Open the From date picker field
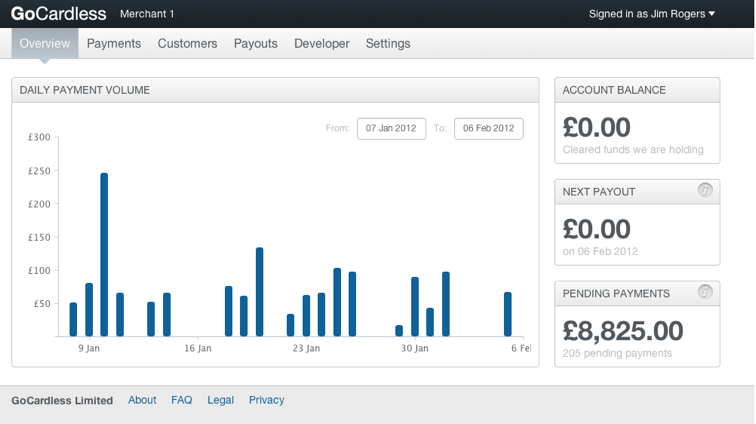This screenshot has height=424, width=756. 391,128
